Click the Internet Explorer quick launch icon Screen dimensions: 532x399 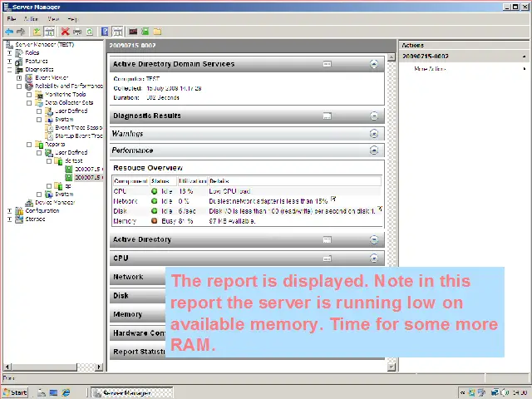point(66,392)
